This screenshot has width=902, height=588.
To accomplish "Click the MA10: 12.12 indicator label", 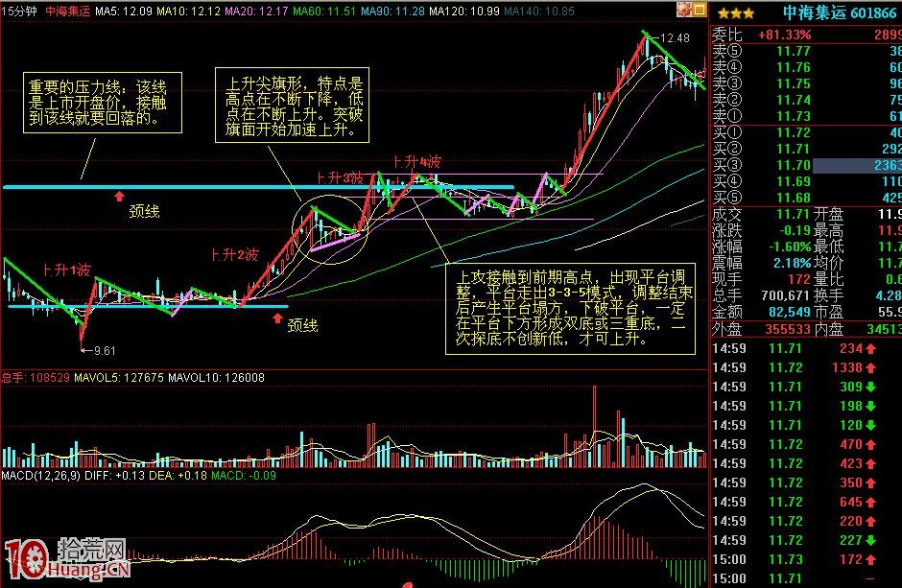I will (188, 11).
